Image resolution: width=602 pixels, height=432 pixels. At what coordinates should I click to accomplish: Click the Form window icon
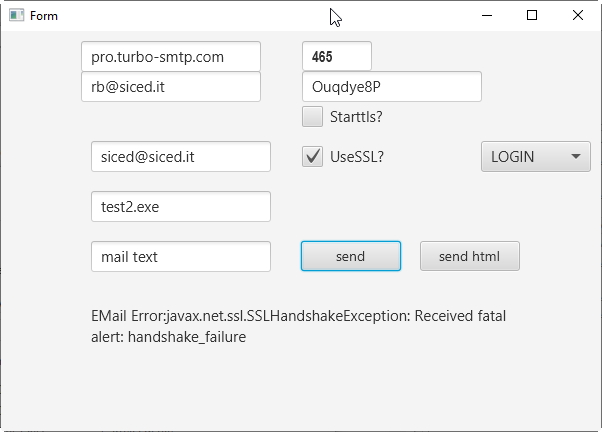[16, 16]
